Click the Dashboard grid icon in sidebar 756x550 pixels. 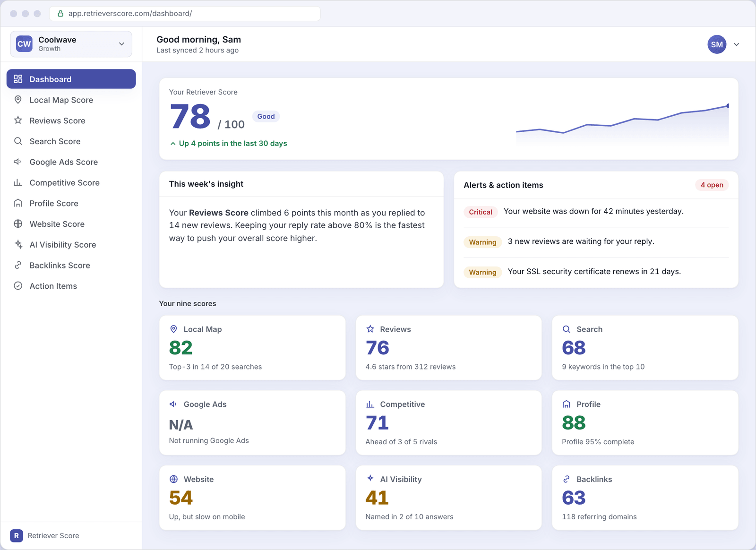point(18,79)
